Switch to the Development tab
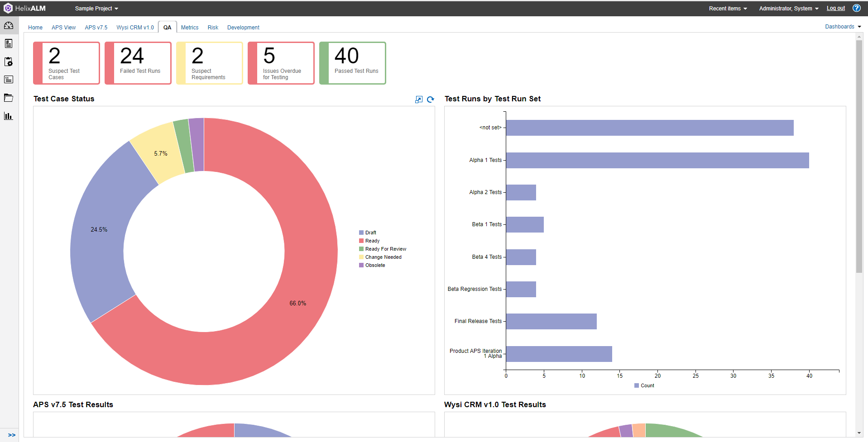Image resolution: width=868 pixels, height=442 pixels. coord(243,28)
